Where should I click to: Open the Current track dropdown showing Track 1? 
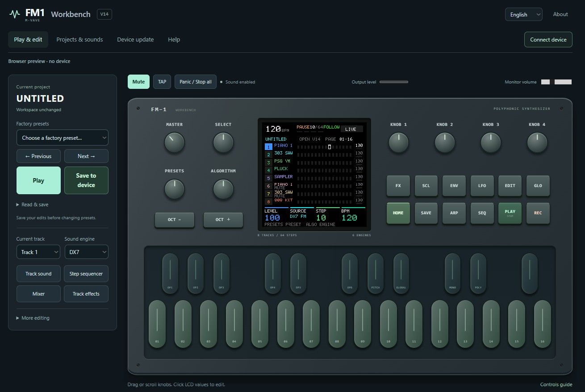point(38,252)
